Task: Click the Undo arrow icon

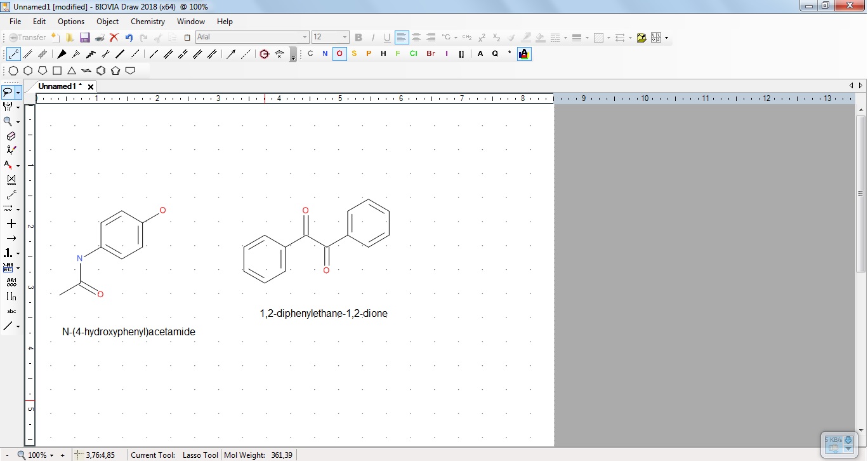Action: click(x=129, y=37)
